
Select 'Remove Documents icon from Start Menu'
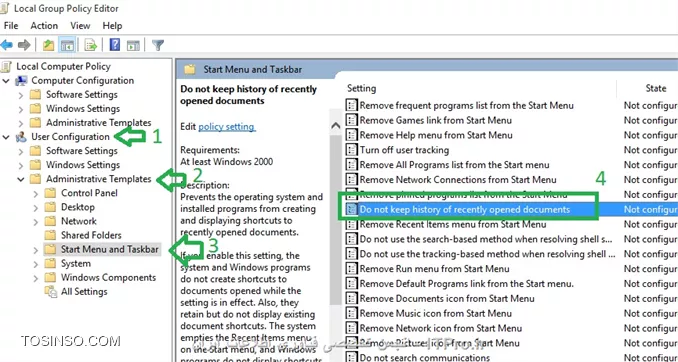point(447,299)
